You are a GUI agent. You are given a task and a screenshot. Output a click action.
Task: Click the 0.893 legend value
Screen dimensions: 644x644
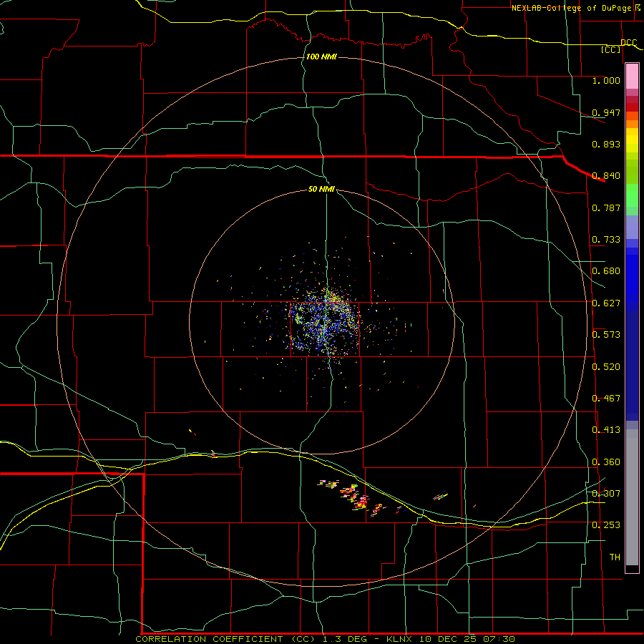coord(606,144)
